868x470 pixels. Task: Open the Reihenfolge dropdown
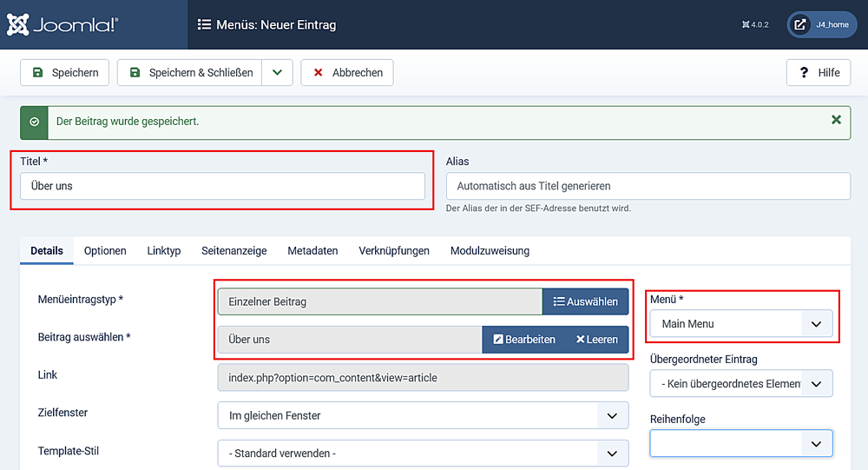tap(740, 444)
